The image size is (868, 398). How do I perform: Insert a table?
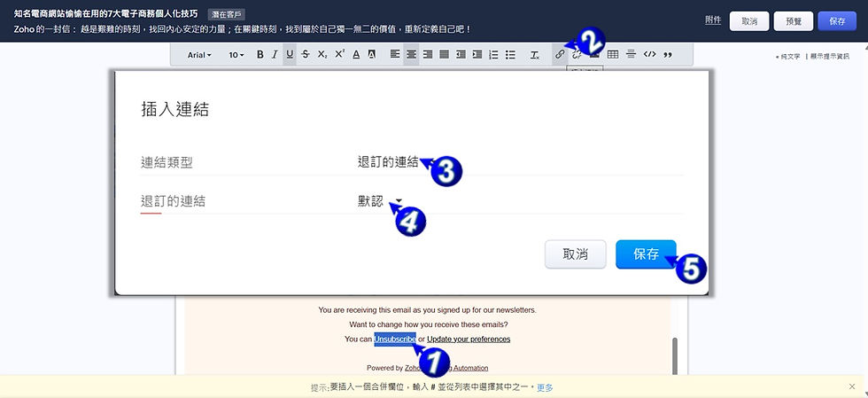point(613,55)
